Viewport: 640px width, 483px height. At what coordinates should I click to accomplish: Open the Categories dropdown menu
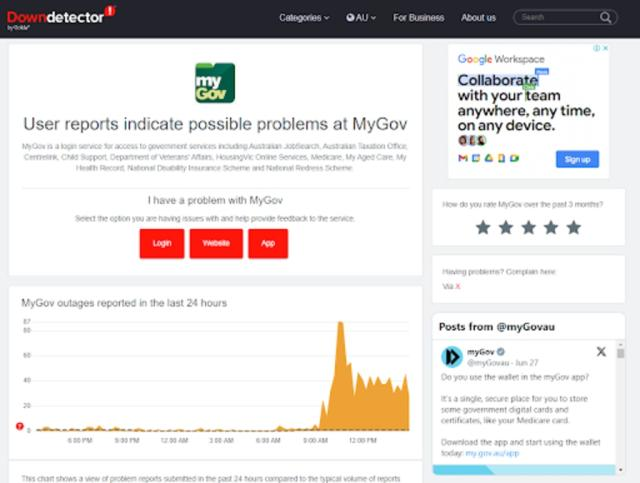tap(304, 18)
